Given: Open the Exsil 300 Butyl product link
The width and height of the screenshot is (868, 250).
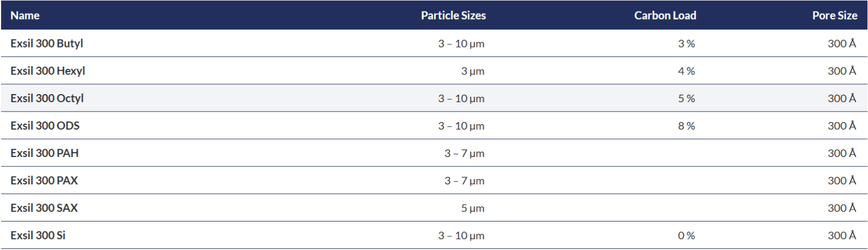Looking at the screenshot, I should [46, 43].
